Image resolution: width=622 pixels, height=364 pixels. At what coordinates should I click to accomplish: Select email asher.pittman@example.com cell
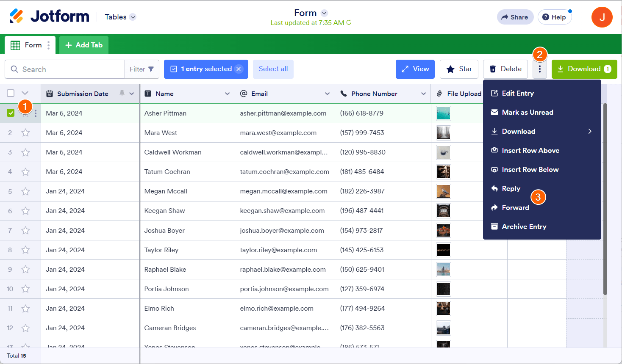pos(285,113)
